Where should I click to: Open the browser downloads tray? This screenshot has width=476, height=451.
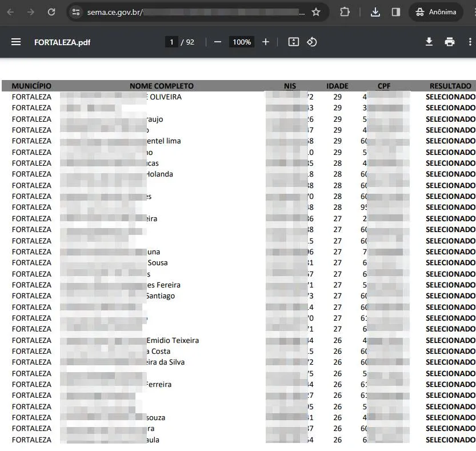pyautogui.click(x=375, y=12)
